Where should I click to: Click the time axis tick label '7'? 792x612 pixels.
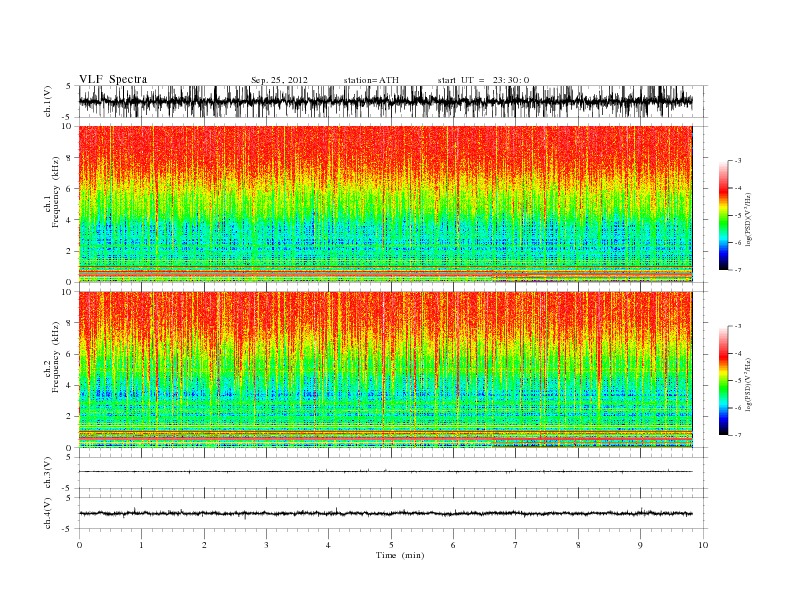click(516, 545)
